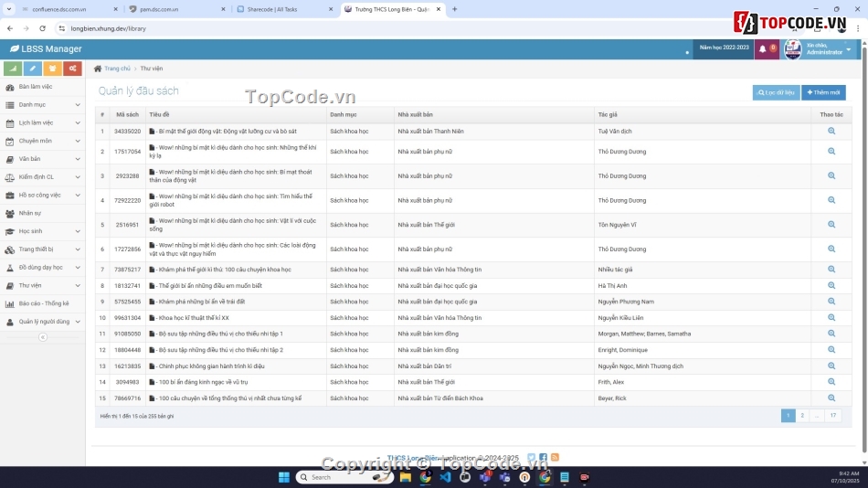The image size is (868, 488).
Task: Click magnifier icon for row 15
Action: point(831,398)
